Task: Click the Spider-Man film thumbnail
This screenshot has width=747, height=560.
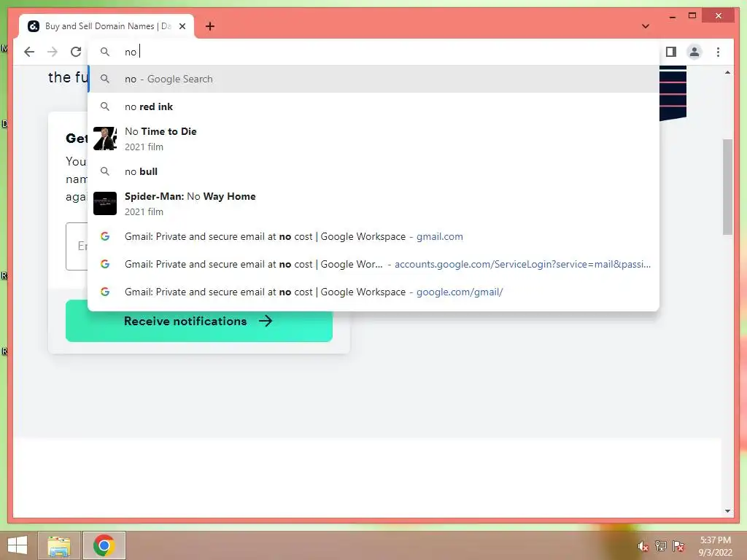Action: coord(105,203)
